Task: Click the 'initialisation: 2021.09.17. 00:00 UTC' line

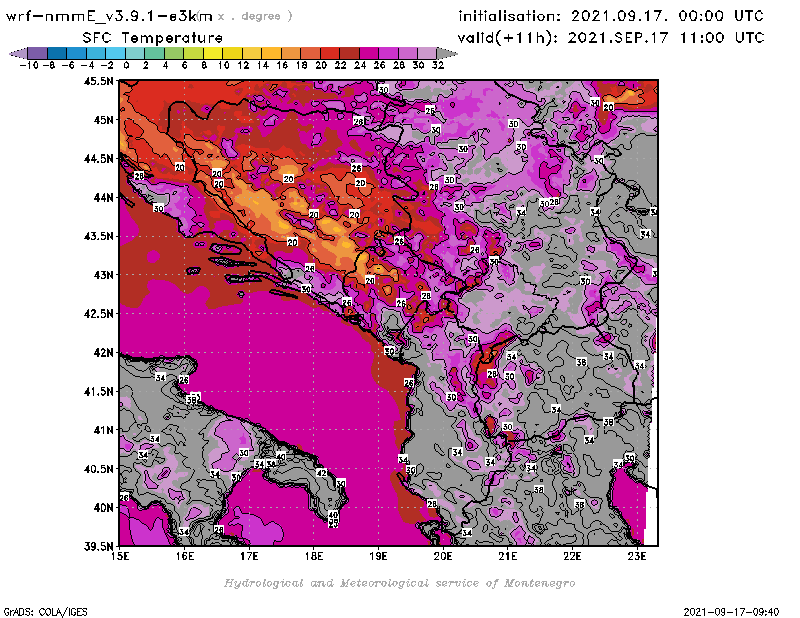Action: pos(611,16)
